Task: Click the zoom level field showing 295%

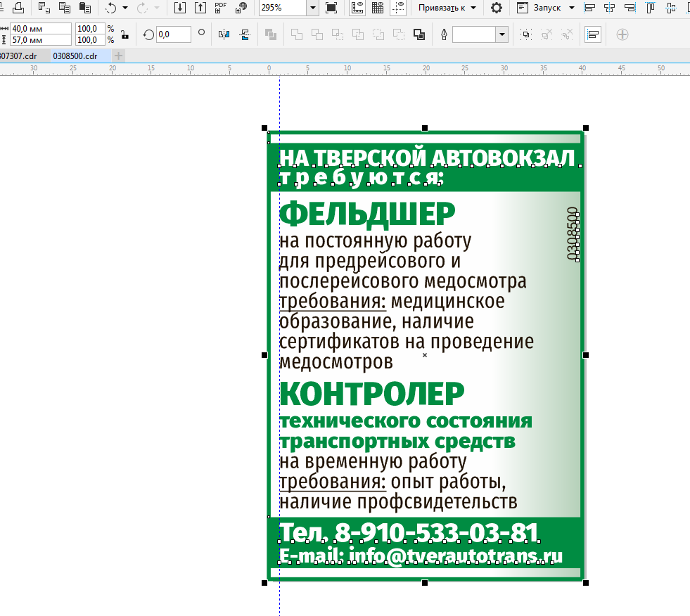Action: [x=283, y=8]
